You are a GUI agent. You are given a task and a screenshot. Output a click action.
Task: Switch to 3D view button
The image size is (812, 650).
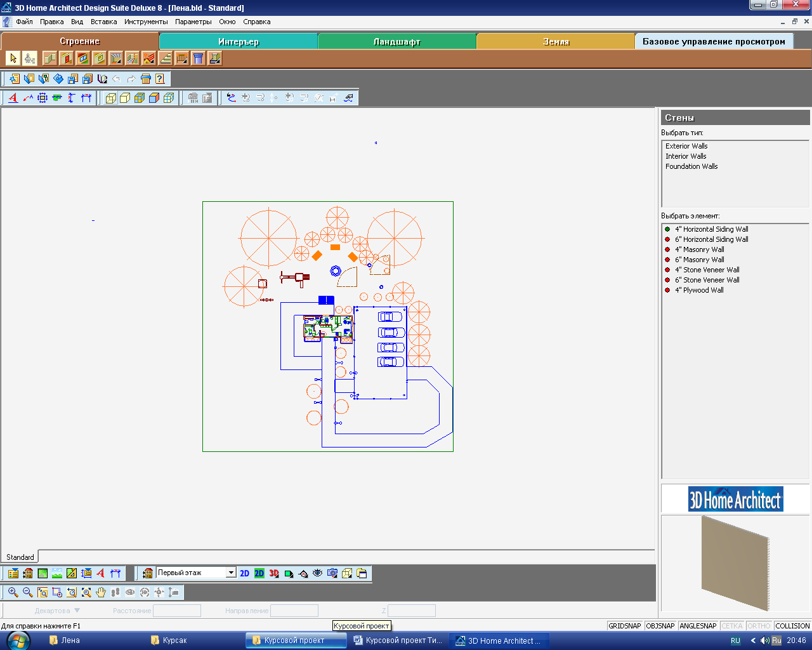pyautogui.click(x=274, y=573)
